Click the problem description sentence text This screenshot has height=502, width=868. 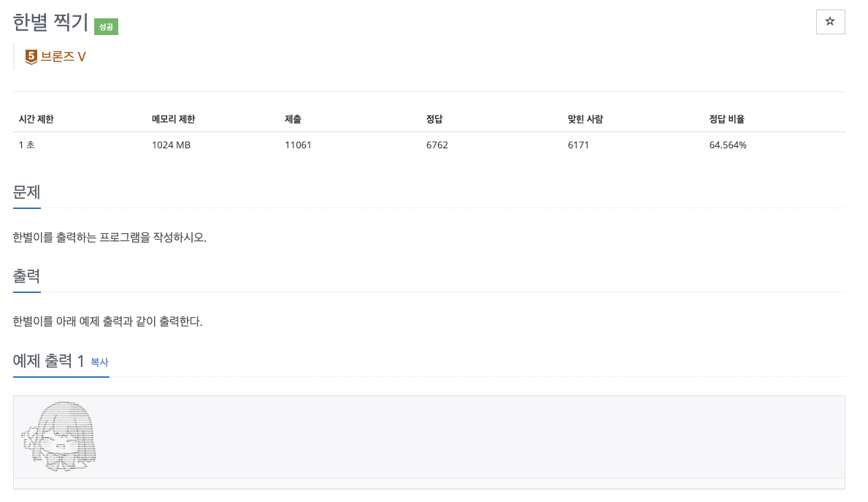click(x=110, y=237)
